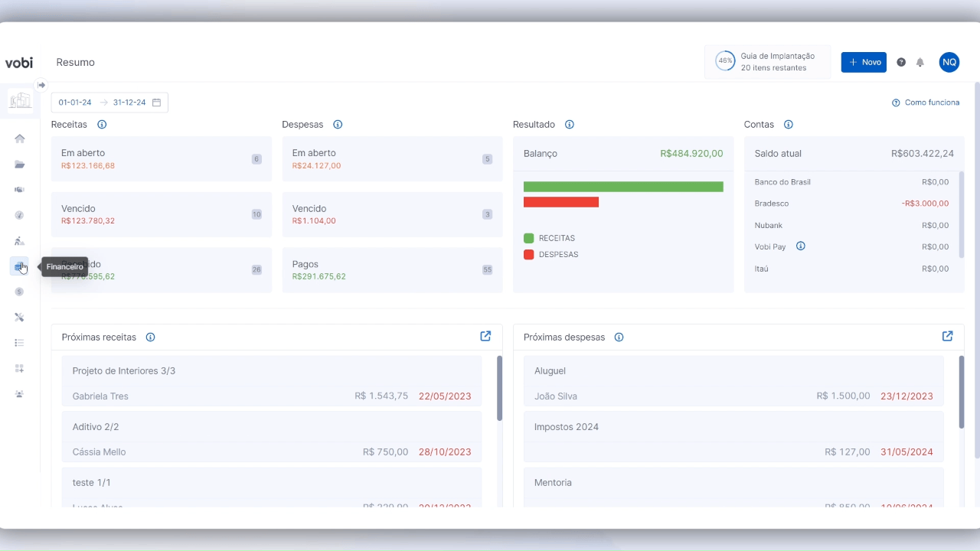Click the 46% implementation progress circle
This screenshot has height=551, width=980.
click(x=724, y=61)
